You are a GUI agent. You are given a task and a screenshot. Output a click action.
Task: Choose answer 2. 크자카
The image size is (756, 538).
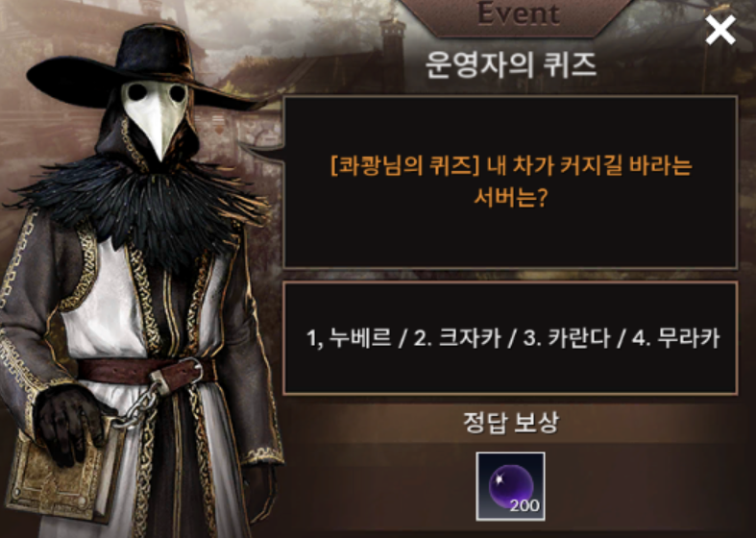click(x=457, y=337)
